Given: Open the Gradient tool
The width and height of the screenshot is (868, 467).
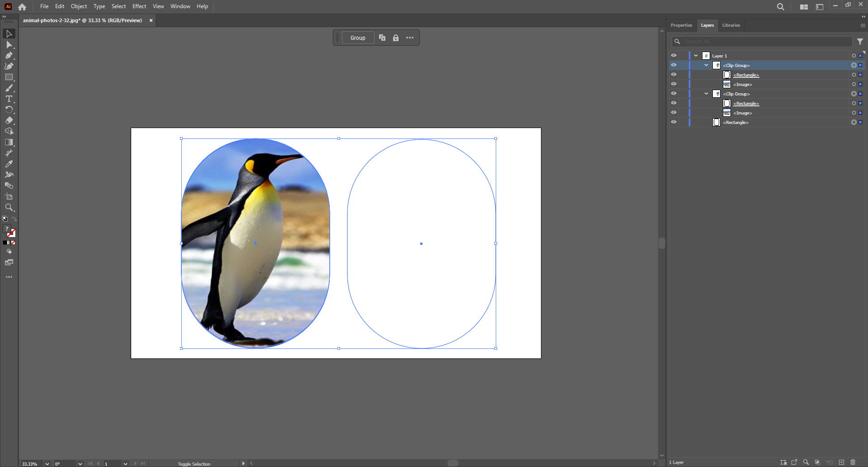Looking at the screenshot, I should [x=9, y=142].
